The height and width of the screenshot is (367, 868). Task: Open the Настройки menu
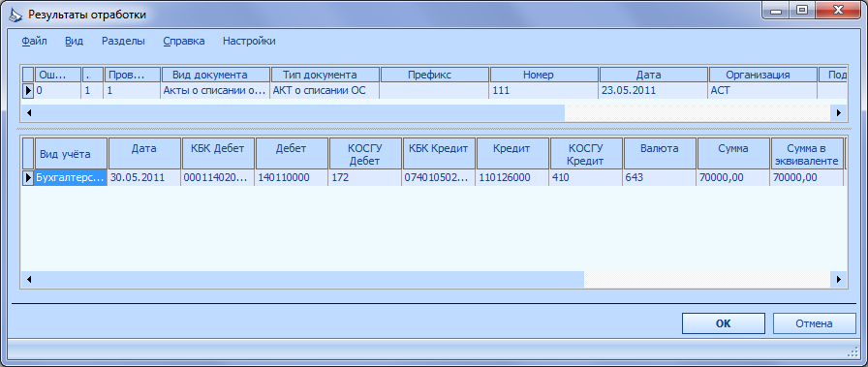249,41
